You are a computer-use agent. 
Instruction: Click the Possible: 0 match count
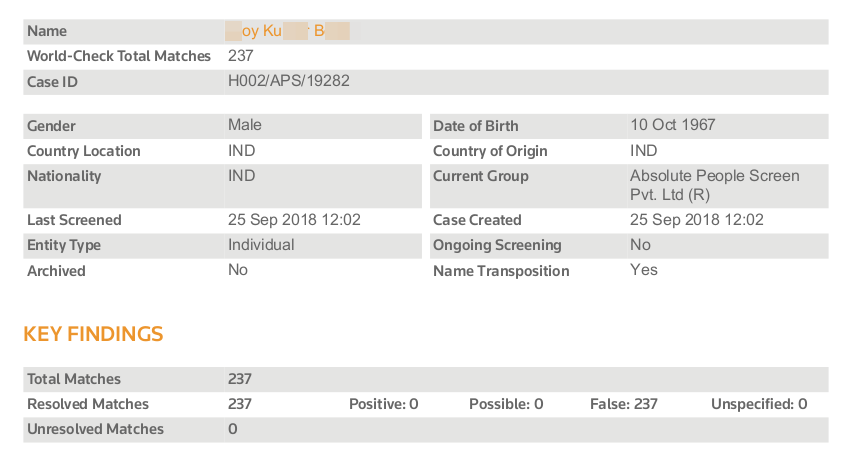506,404
